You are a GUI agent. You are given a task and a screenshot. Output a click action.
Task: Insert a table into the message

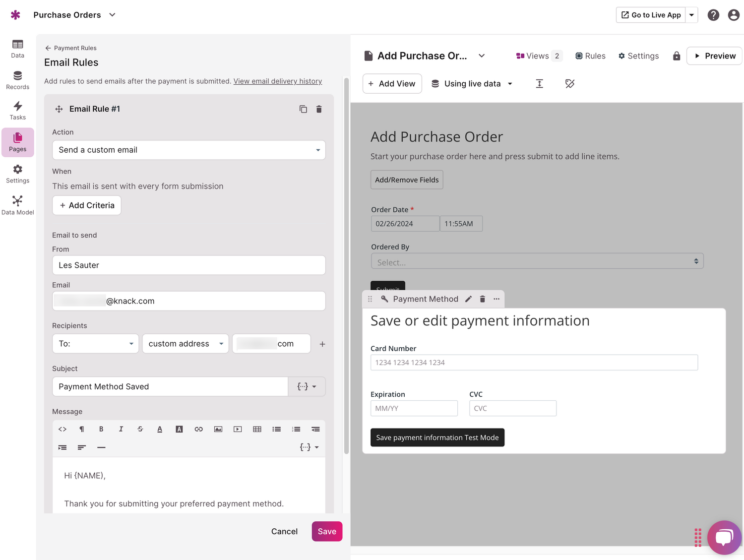pyautogui.click(x=257, y=429)
